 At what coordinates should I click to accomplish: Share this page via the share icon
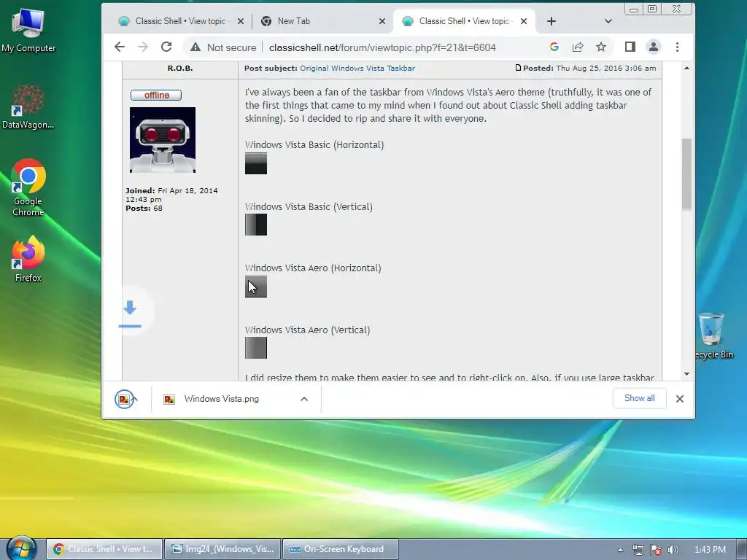[578, 47]
